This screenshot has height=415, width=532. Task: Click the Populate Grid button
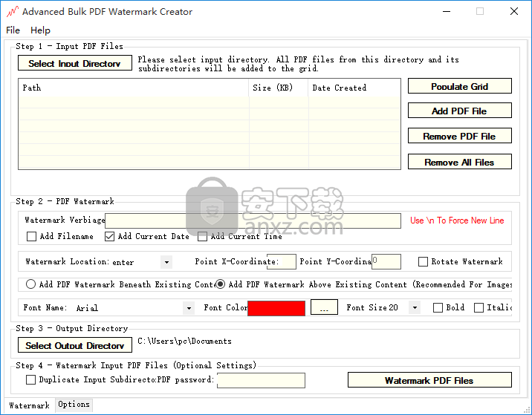point(460,86)
